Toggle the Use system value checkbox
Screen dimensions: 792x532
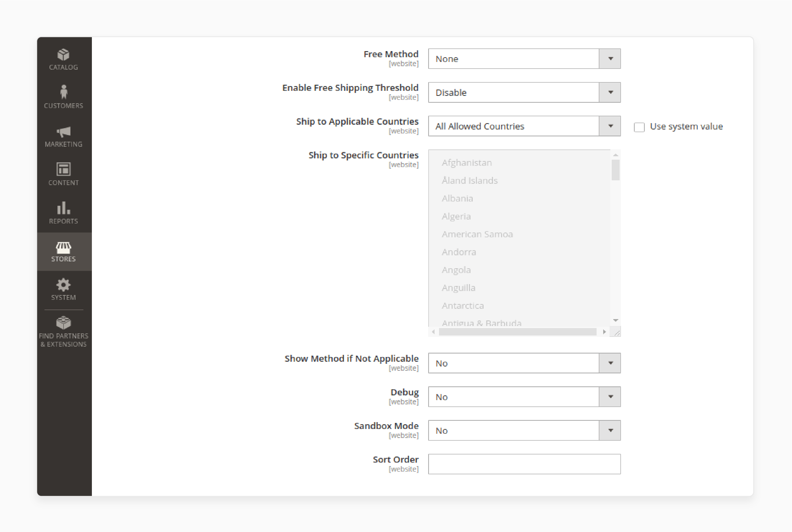639,127
